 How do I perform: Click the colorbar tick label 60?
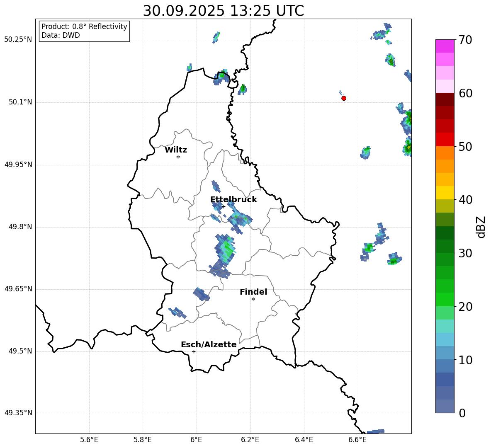pyautogui.click(x=465, y=93)
